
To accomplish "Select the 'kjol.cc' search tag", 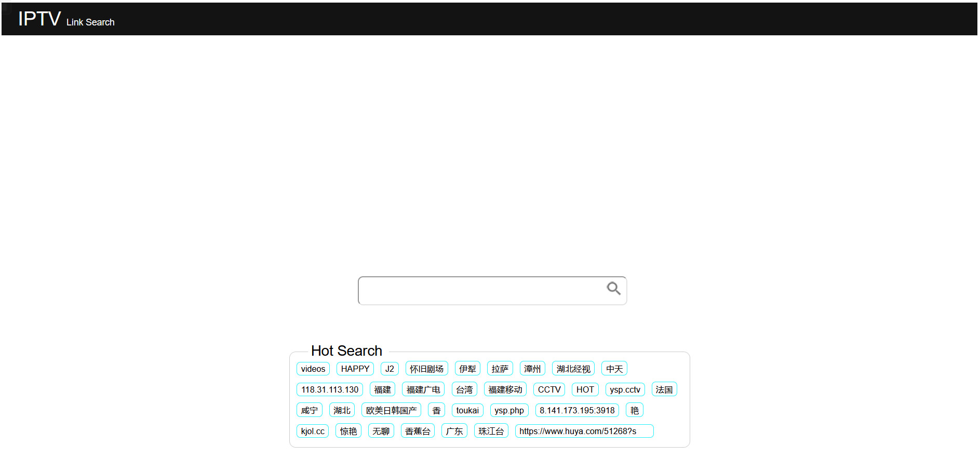I will 313,431.
